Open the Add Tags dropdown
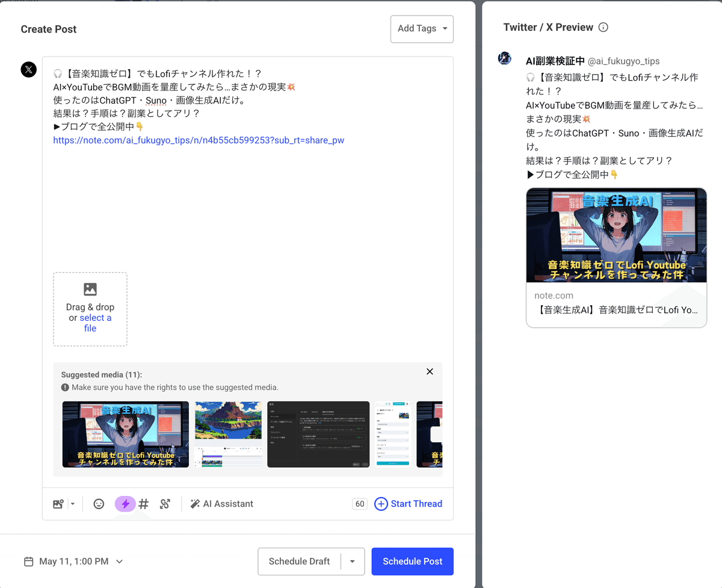Image resolution: width=722 pixels, height=588 pixels. coord(422,29)
